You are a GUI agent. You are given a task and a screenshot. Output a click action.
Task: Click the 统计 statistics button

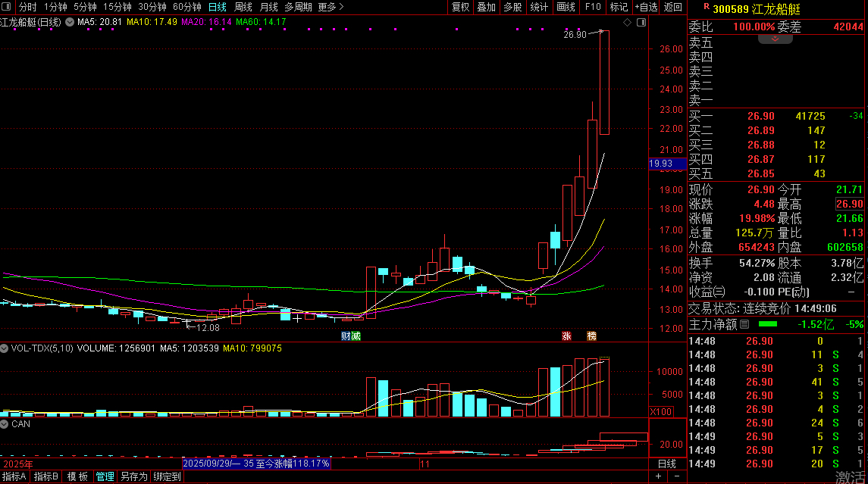[x=539, y=7]
